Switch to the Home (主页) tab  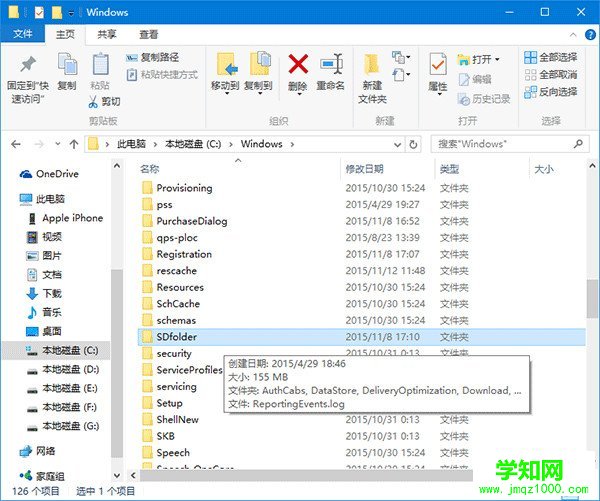click(65, 34)
